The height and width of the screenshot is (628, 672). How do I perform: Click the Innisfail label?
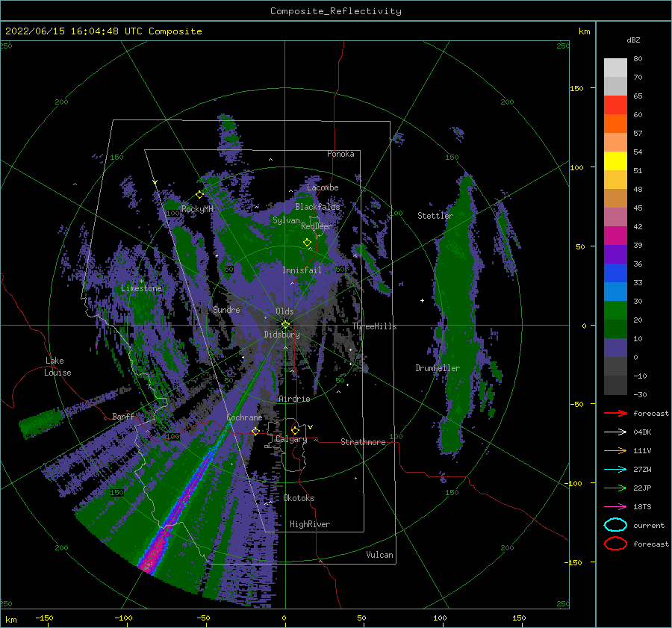coord(302,270)
